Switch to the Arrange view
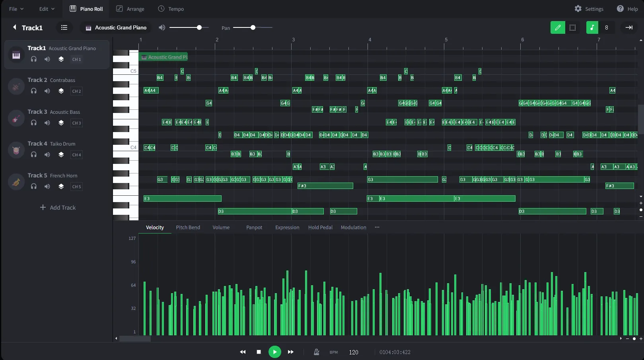The width and height of the screenshot is (644, 360). [130, 9]
